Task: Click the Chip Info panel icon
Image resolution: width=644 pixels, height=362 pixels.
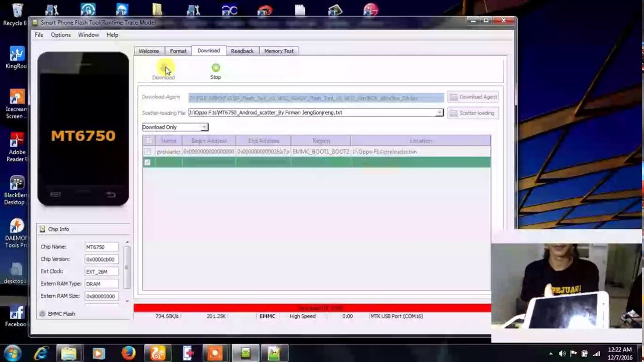Action: point(43,229)
